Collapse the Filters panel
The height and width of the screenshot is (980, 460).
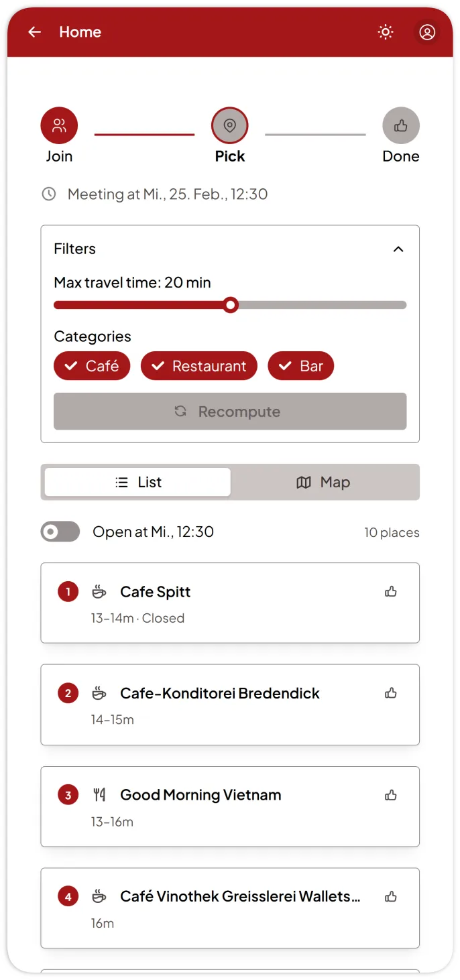point(398,249)
